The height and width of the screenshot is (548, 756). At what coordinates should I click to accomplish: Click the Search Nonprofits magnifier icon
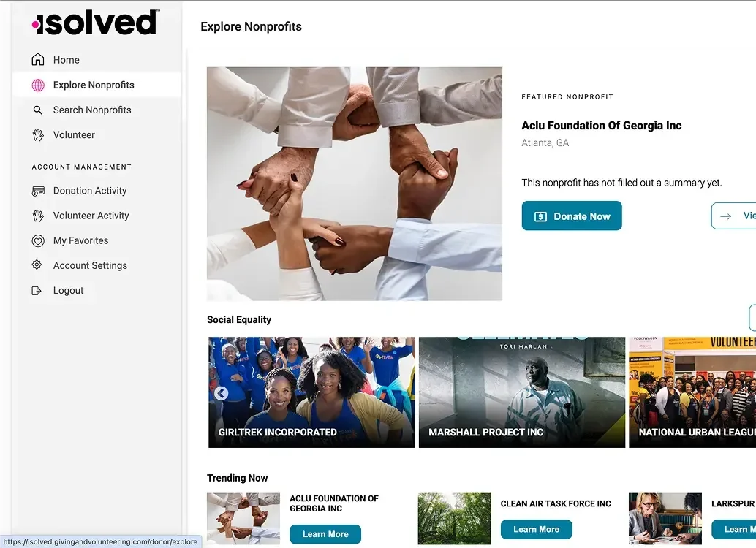click(37, 110)
